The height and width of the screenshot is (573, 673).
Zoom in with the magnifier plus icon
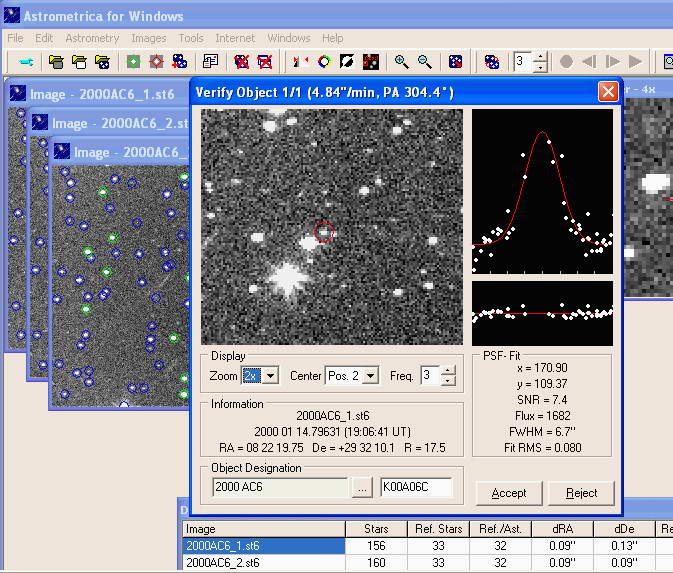coord(401,62)
